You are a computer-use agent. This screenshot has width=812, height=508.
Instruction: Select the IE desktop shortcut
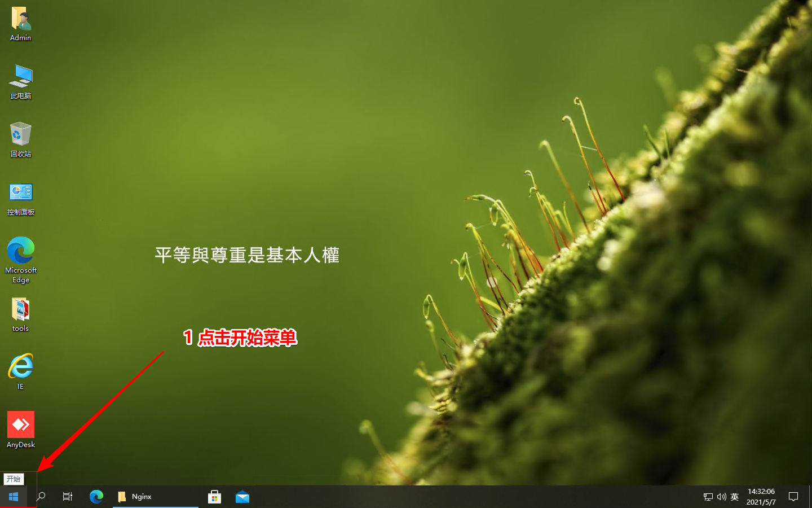pos(21,371)
